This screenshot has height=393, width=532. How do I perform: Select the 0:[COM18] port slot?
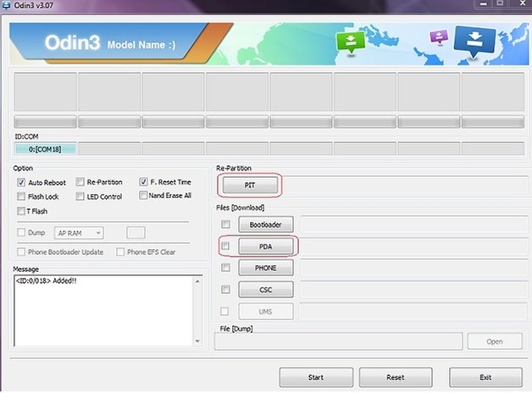click(45, 149)
